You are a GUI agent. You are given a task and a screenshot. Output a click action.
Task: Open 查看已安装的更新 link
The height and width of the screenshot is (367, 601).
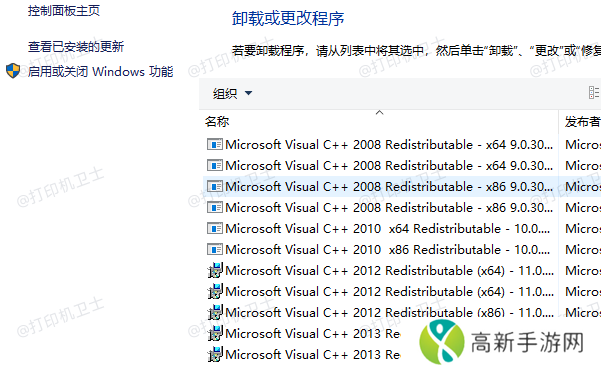(x=76, y=47)
